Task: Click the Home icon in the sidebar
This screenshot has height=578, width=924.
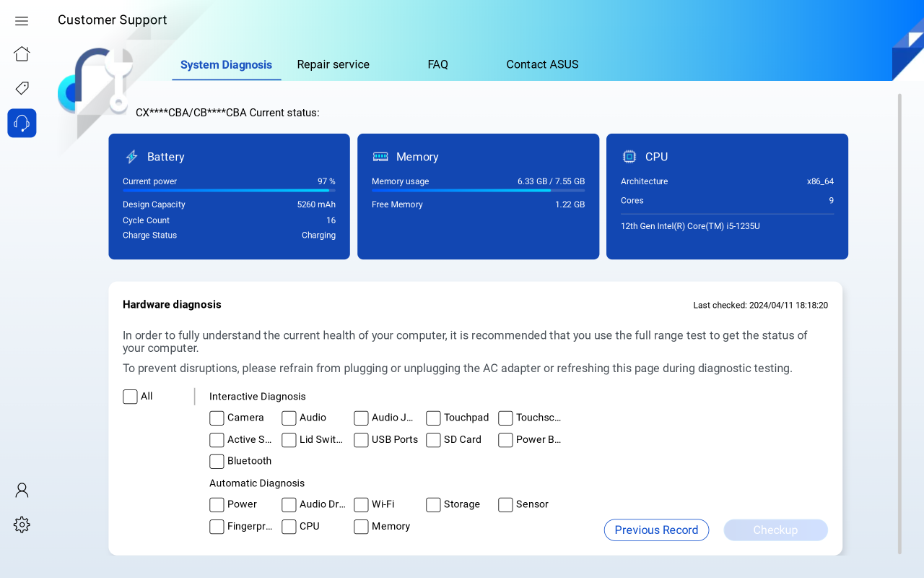Action: (x=21, y=53)
